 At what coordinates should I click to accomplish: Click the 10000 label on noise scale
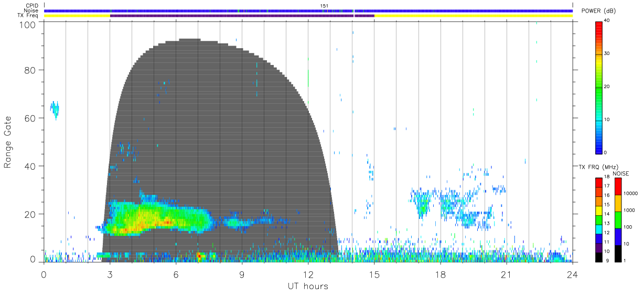631,193
